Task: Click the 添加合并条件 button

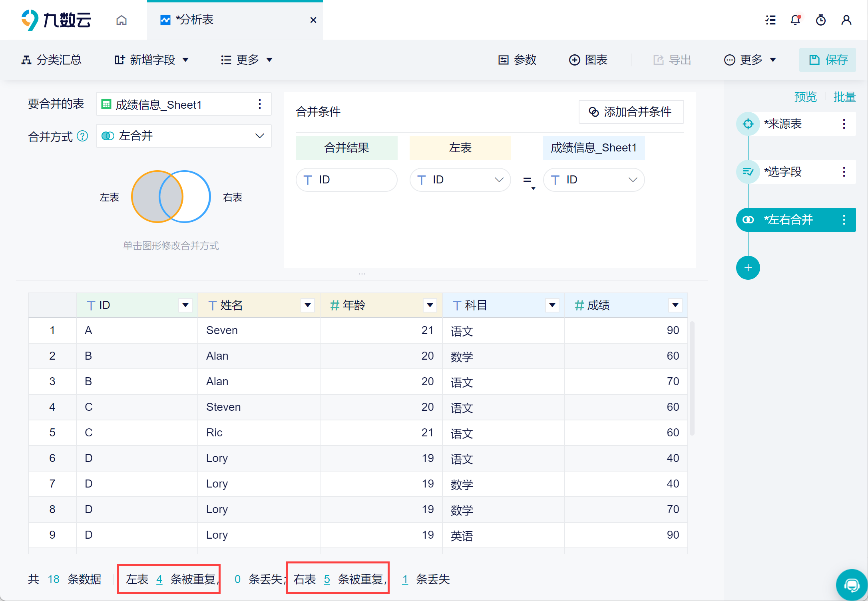Action: [631, 112]
